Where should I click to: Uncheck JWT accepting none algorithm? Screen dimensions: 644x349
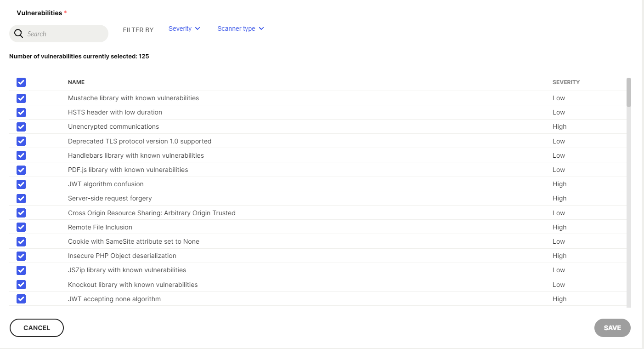tap(21, 299)
